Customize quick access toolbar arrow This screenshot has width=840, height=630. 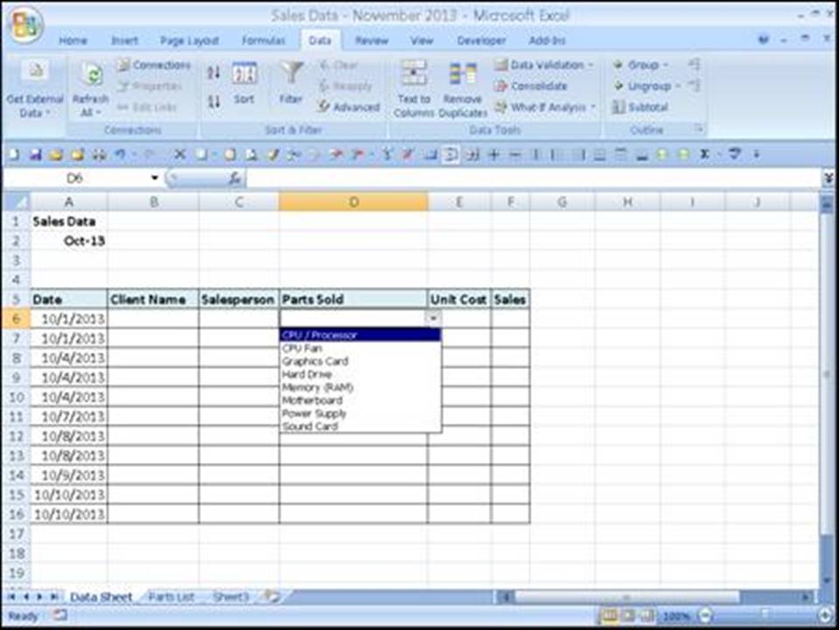tap(756, 154)
